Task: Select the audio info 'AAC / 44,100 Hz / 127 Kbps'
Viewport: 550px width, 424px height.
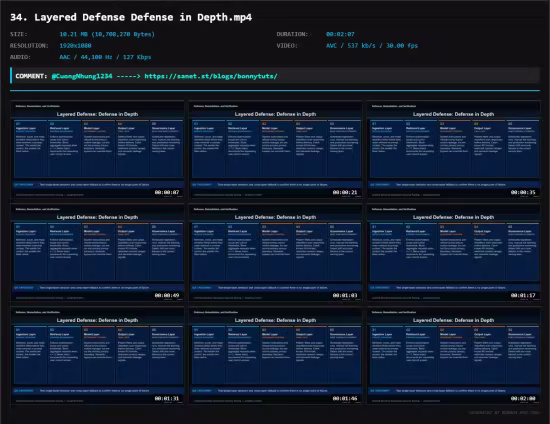Action: pos(105,57)
